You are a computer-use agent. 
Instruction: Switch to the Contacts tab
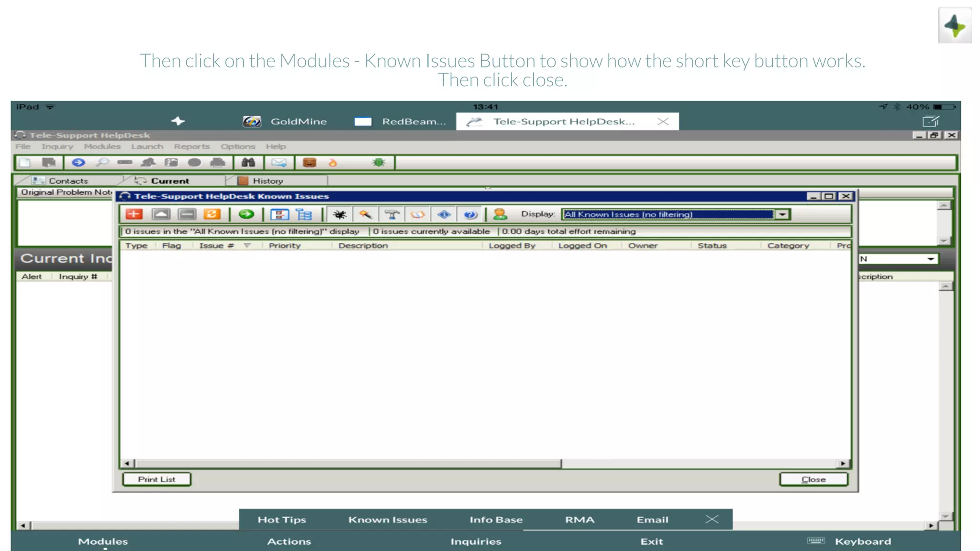(68, 181)
